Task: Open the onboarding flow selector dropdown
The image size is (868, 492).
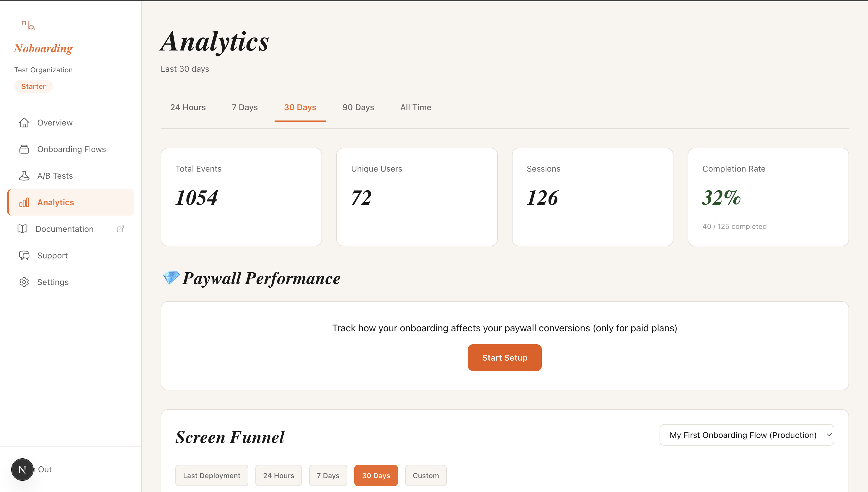Action: [746, 435]
